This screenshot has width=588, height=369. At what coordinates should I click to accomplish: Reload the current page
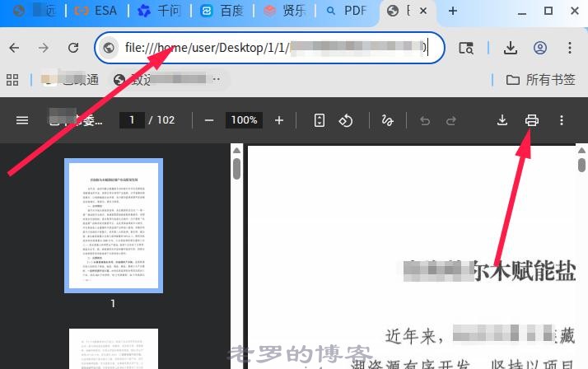[x=73, y=48]
